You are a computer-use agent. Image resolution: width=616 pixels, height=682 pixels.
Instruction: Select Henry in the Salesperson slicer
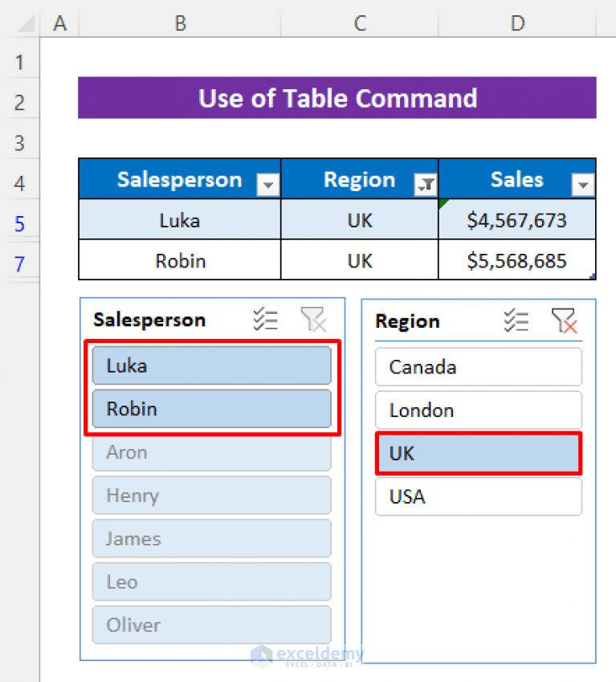click(x=211, y=496)
